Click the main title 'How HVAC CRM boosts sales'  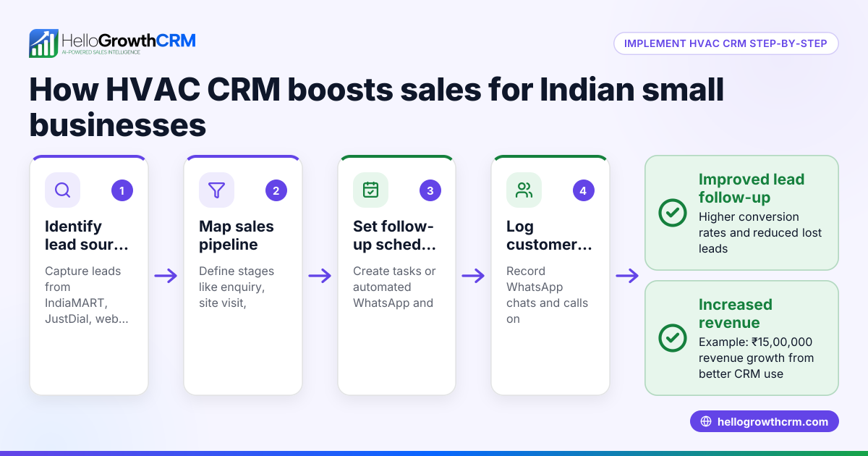point(376,109)
